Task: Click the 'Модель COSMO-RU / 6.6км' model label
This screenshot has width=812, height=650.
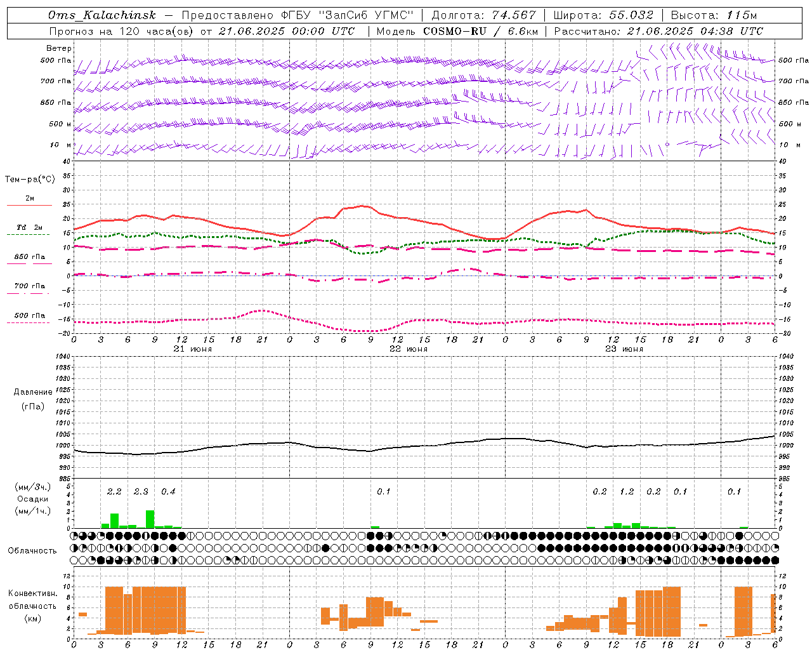Action: (x=457, y=31)
